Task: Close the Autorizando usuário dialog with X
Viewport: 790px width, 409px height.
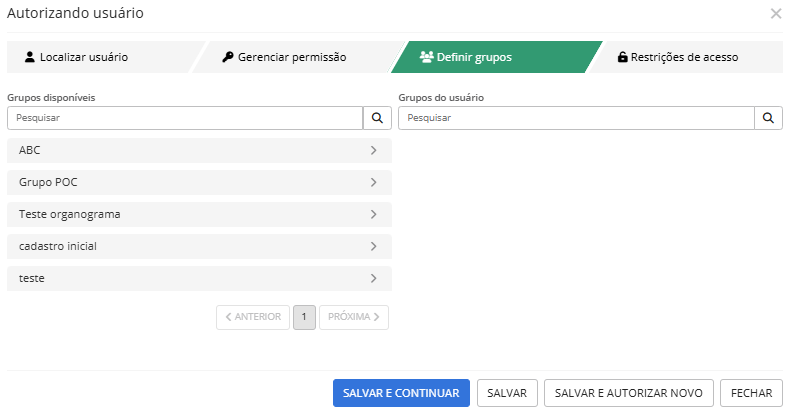Action: [776, 14]
